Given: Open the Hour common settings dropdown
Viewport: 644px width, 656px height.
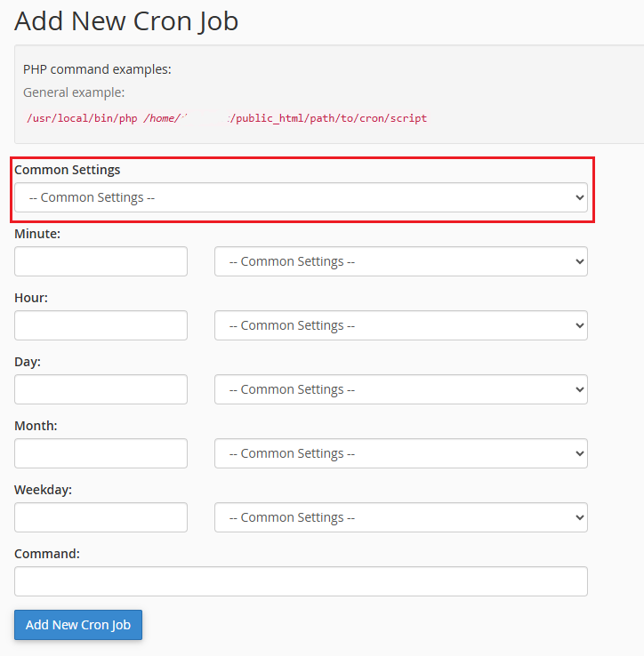Looking at the screenshot, I should click(x=400, y=325).
